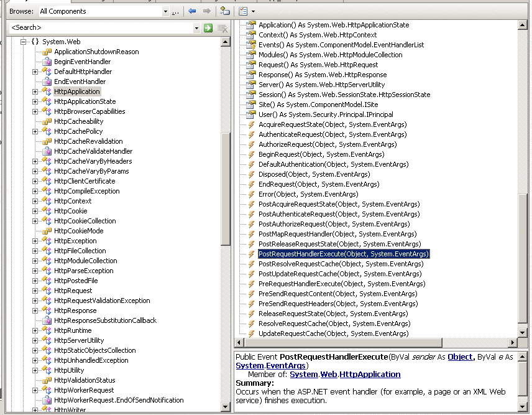Click the UpdateRequestCache event lightning icon
Viewport: 532px width, 415px height.
tap(251, 334)
